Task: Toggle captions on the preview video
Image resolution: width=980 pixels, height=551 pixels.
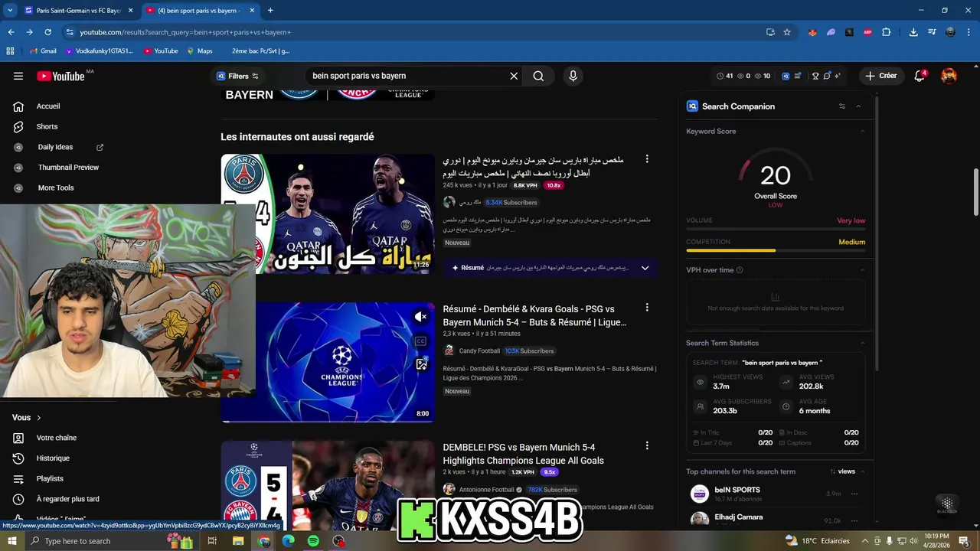Action: click(x=420, y=341)
